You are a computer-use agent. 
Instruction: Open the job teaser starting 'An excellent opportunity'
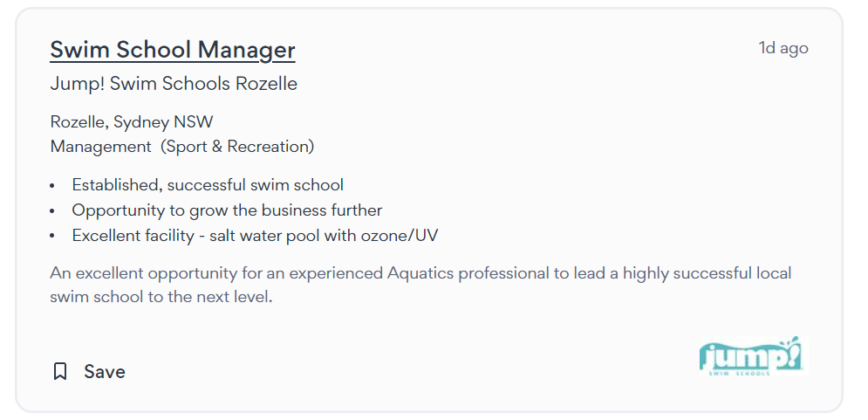click(420, 273)
